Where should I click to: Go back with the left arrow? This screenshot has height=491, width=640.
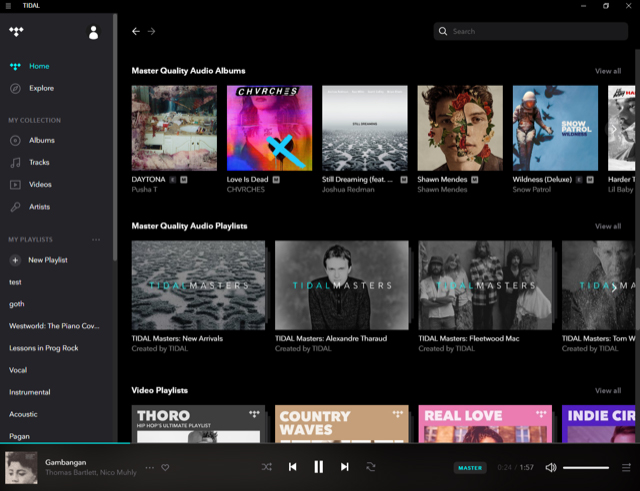[x=136, y=31]
